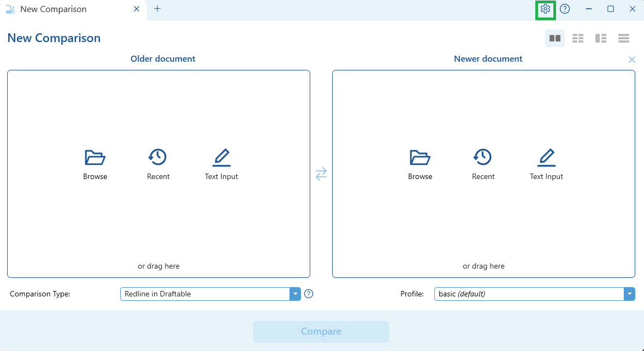Screen dimensions: 644x351
Task: Switch to the sidebar list layout view
Action: (601, 38)
